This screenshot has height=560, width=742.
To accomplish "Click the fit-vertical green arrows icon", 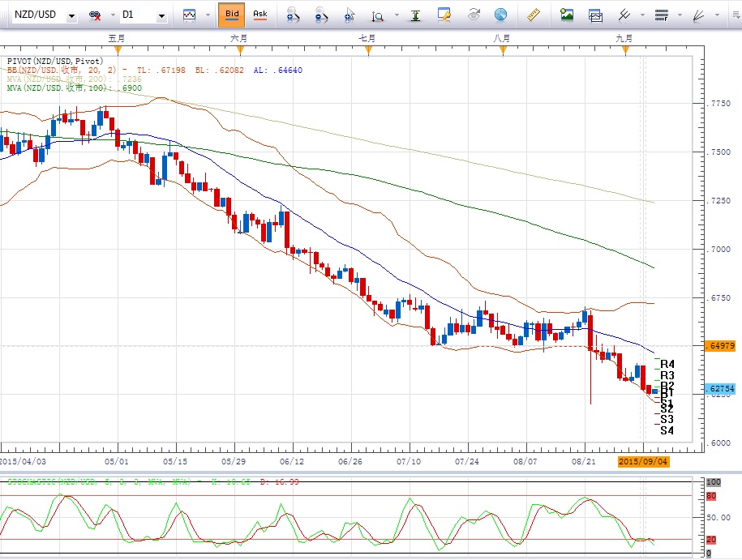I will click(x=415, y=15).
